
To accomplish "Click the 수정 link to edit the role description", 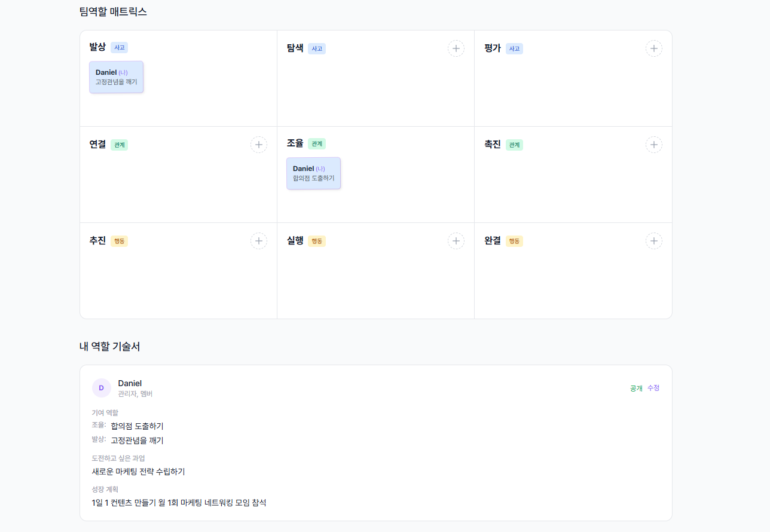I will pyautogui.click(x=653, y=388).
